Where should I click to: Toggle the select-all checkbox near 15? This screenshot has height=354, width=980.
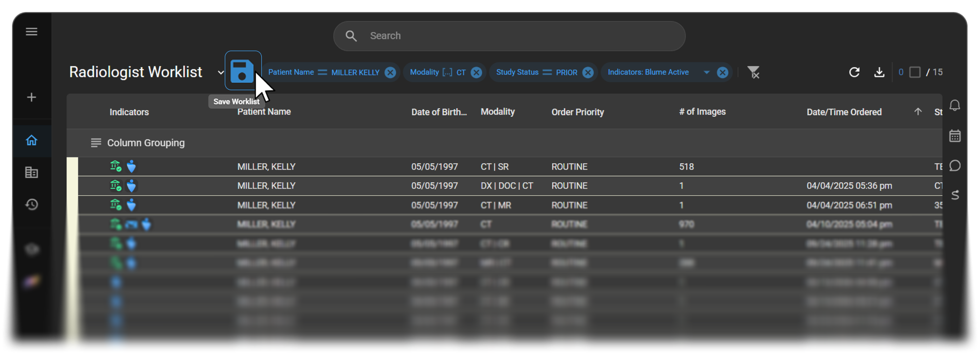point(915,72)
